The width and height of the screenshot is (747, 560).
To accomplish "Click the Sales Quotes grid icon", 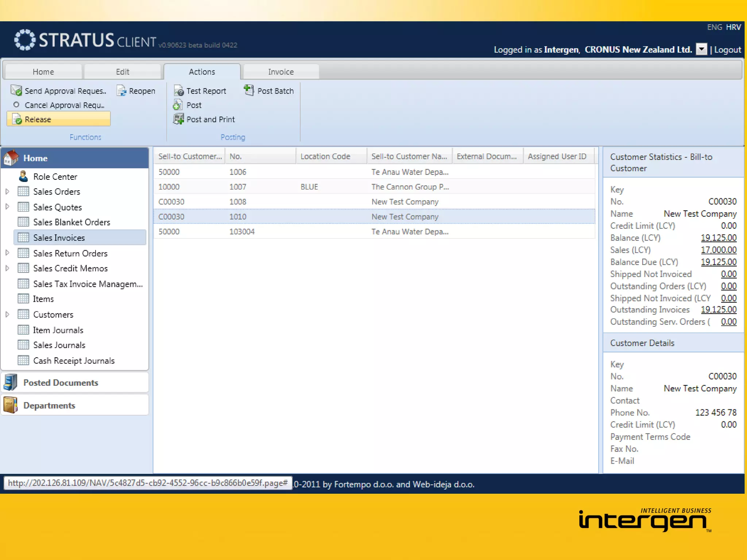I will 23,207.
